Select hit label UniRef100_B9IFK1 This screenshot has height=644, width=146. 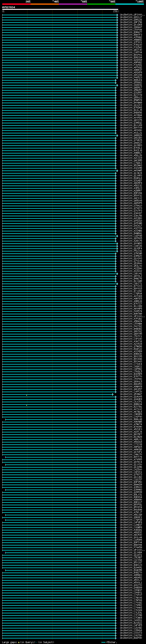click(x=131, y=55)
